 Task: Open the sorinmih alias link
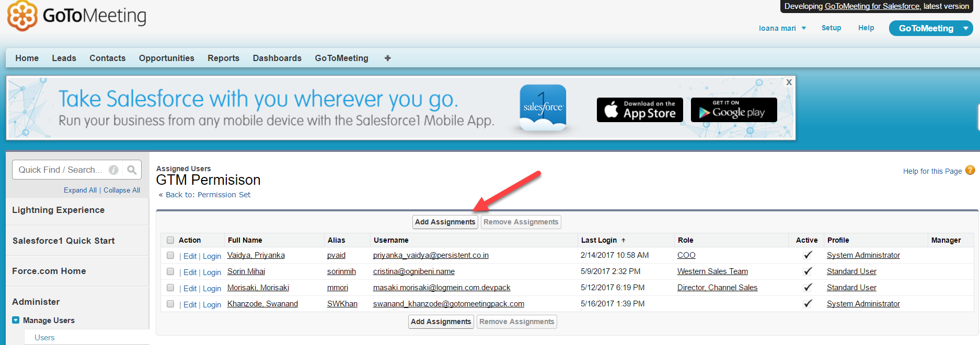point(341,271)
